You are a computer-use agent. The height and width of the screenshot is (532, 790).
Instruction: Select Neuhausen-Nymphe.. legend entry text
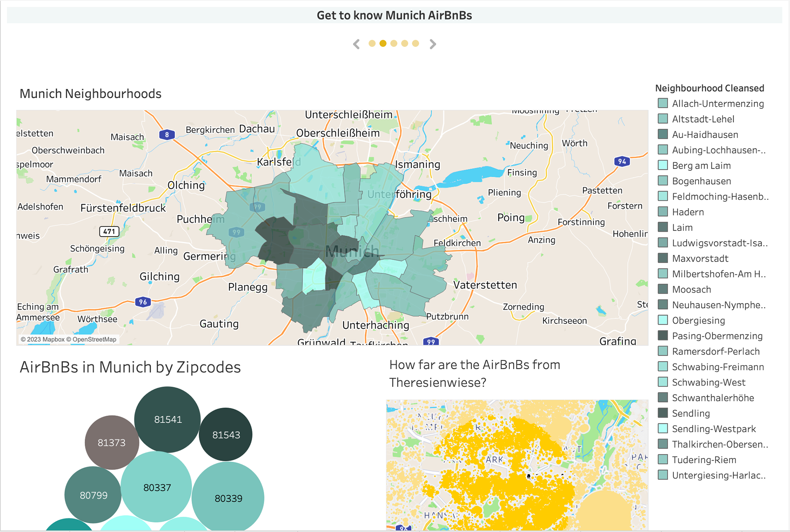tap(719, 305)
